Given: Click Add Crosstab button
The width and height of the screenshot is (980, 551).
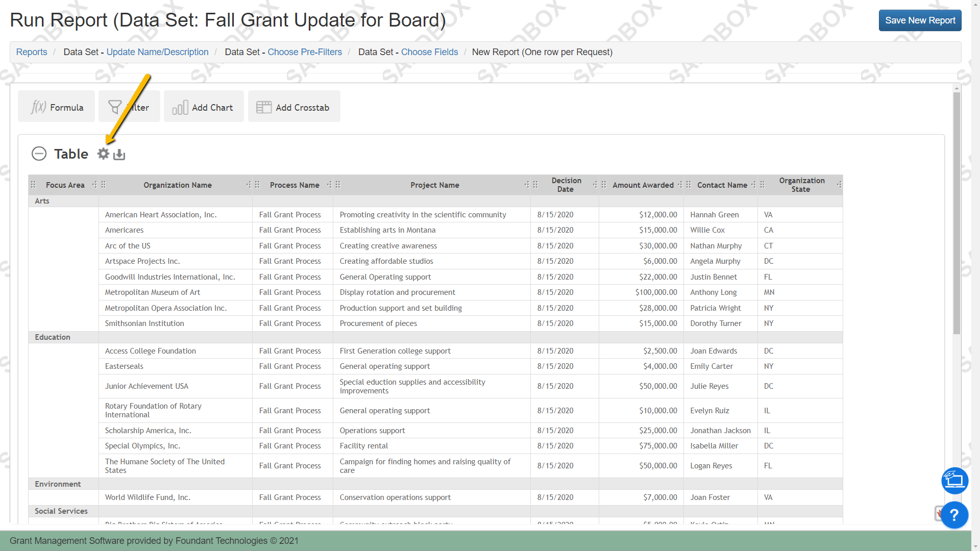Looking at the screenshot, I should point(294,107).
